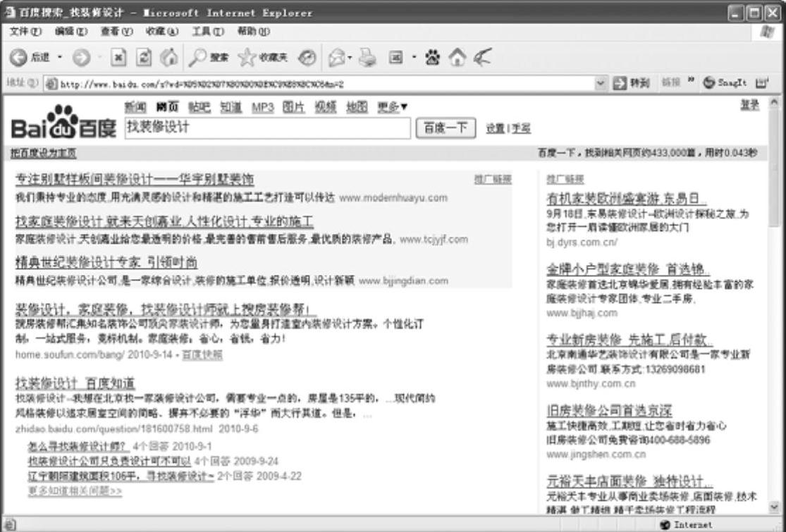Viewport: 786px width, 532px height.
Task: Open the 找装修设计 百度知道 result
Action: tap(75, 383)
